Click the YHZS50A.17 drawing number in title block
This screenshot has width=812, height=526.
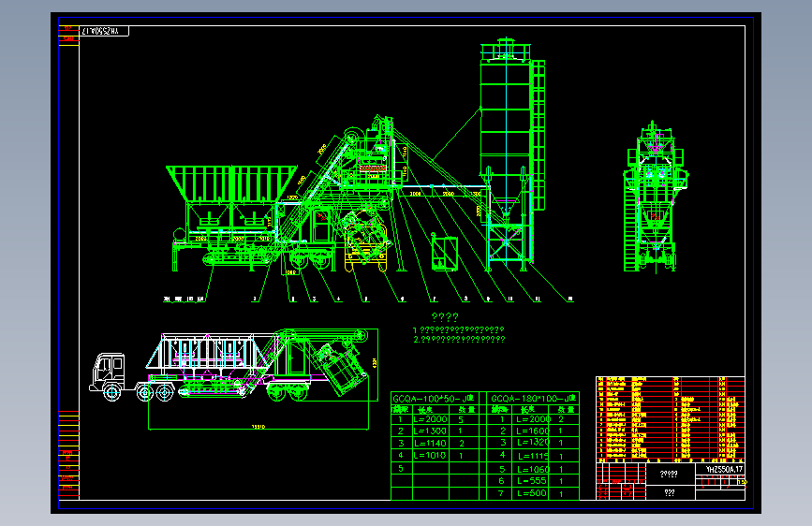click(x=724, y=469)
